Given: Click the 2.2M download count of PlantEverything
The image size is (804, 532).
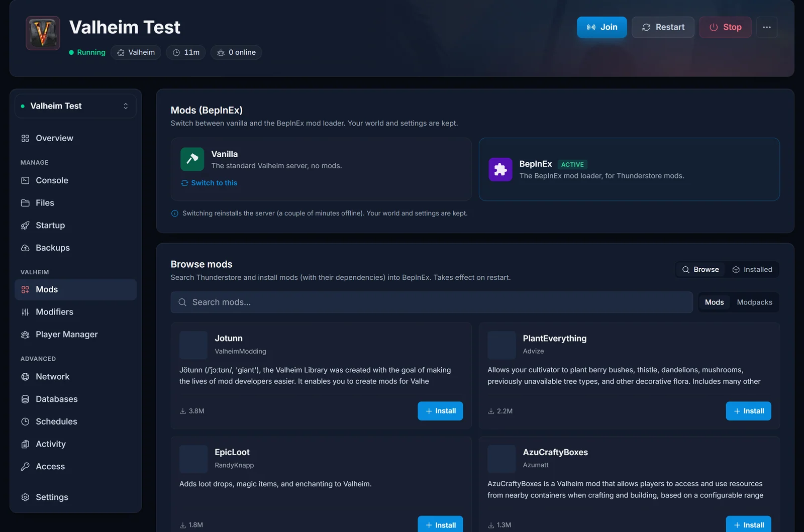Looking at the screenshot, I should (500, 411).
